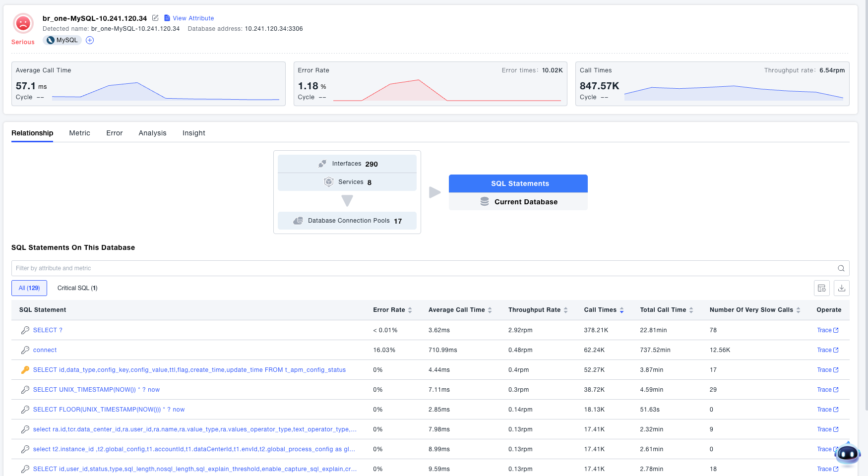
Task: Select the All (129) filter
Action: [x=29, y=288]
